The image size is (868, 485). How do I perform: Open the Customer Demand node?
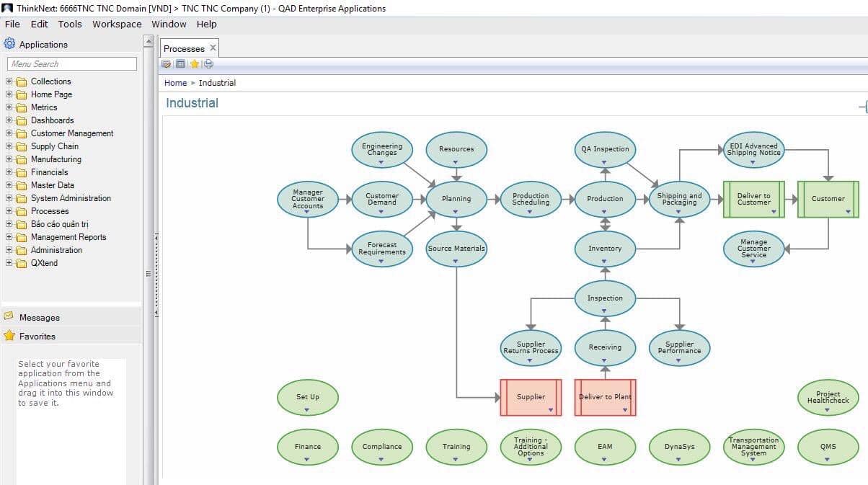(x=382, y=199)
